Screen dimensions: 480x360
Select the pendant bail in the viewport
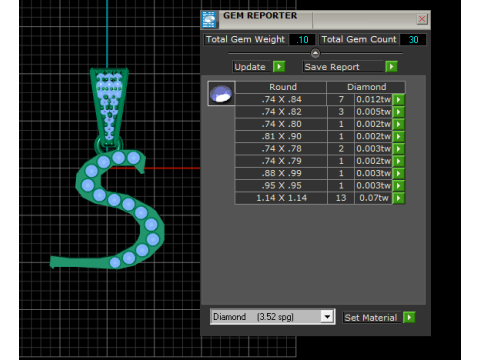pos(109,107)
